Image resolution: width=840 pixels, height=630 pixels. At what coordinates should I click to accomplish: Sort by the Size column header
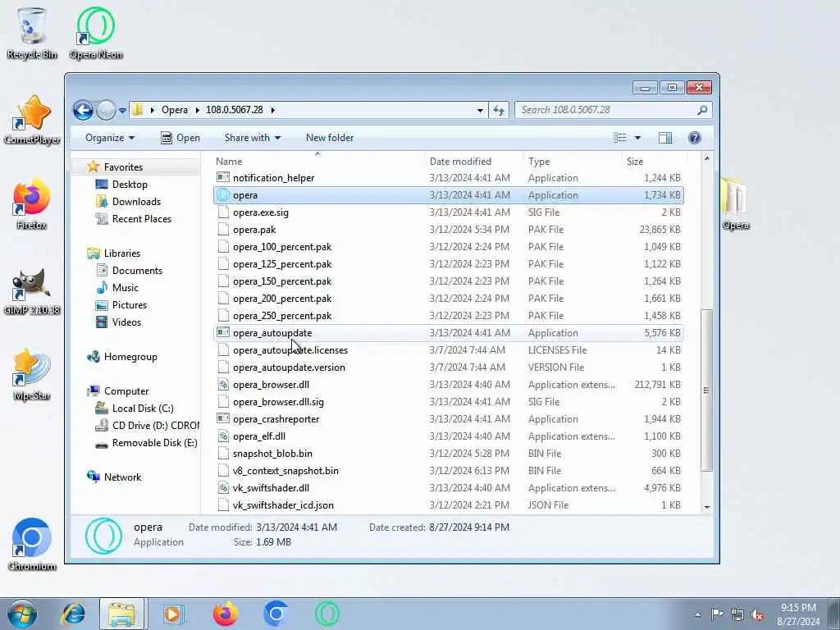[x=655, y=162]
